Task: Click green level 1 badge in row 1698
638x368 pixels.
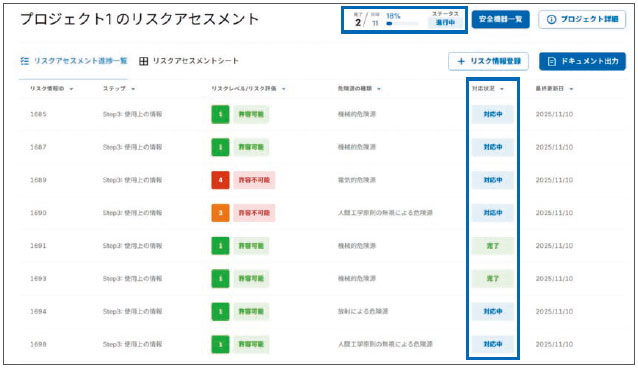Action: (x=220, y=344)
